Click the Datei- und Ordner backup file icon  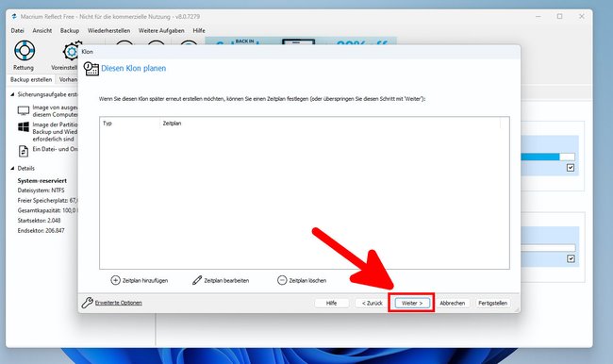[24, 151]
